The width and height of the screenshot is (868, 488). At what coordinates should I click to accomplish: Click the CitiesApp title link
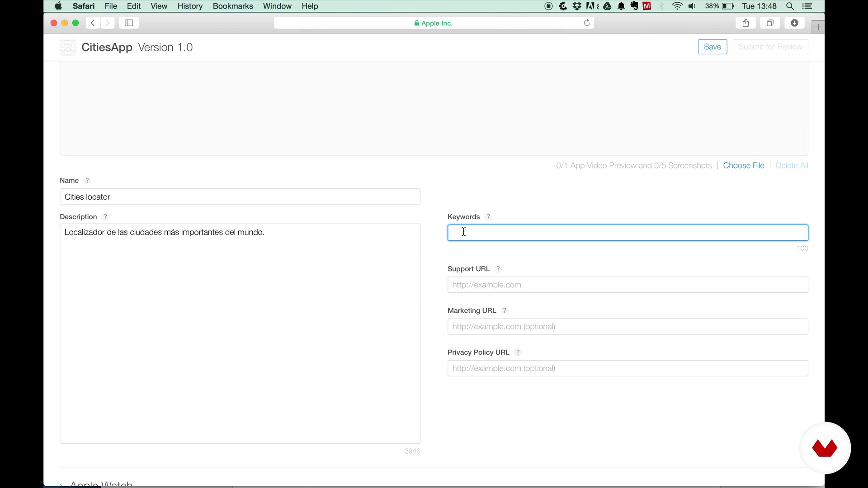107,47
